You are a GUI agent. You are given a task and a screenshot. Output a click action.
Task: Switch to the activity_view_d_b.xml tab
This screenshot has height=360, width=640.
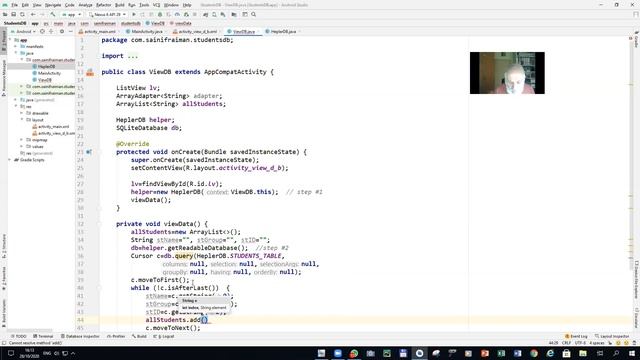tap(196, 31)
